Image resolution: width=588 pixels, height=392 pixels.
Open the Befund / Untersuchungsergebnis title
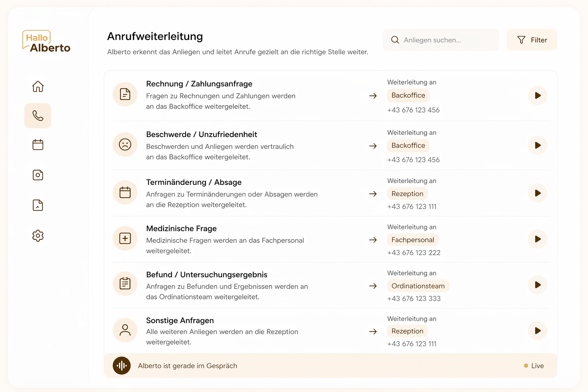pos(207,274)
